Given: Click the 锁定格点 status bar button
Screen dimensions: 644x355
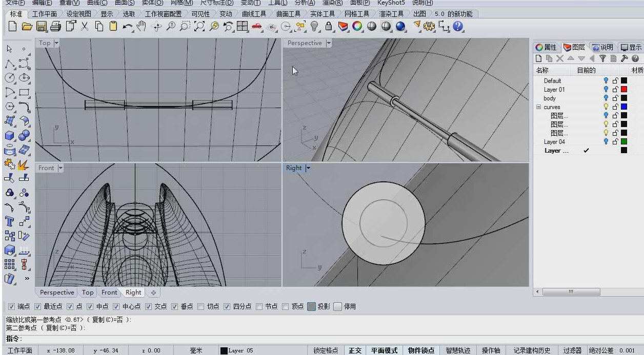Looking at the screenshot, I should (326, 350).
